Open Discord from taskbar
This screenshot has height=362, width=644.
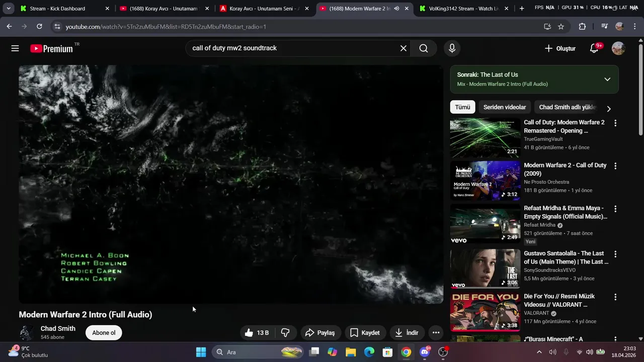[425, 352]
